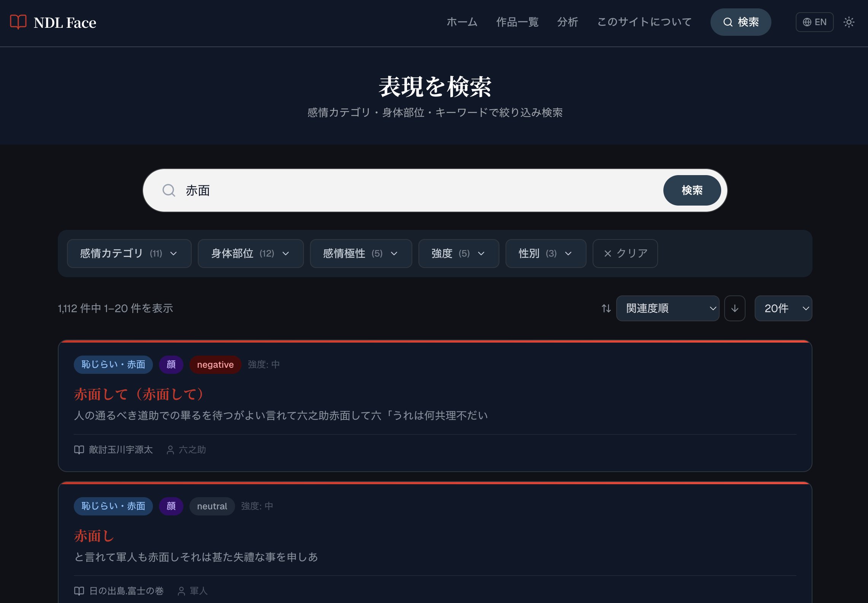Click 恥じらい・赤面 tag on first result
The height and width of the screenshot is (603, 868).
[x=113, y=365]
